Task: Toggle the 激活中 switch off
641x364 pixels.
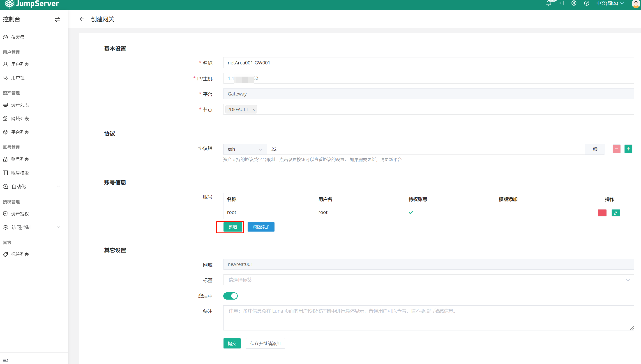Action: pos(230,296)
